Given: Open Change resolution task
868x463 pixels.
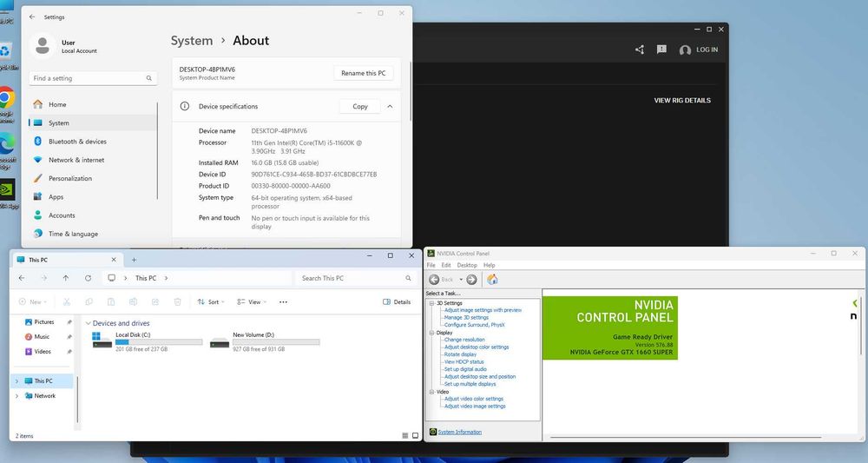Looking at the screenshot, I should tap(464, 340).
